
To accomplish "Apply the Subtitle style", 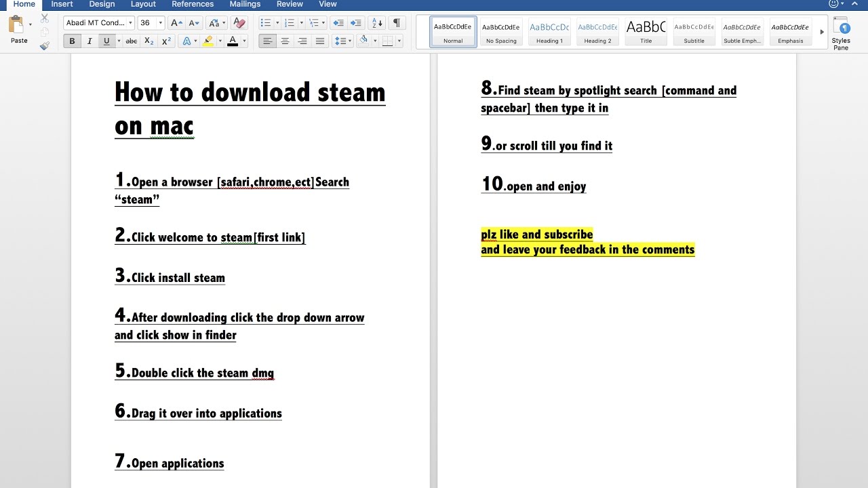I will tap(694, 32).
